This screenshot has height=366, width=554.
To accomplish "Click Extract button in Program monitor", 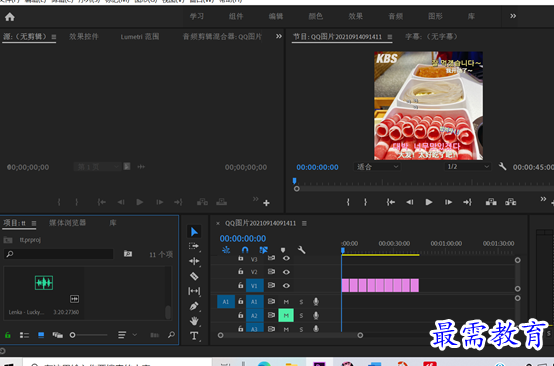I will click(x=511, y=202).
